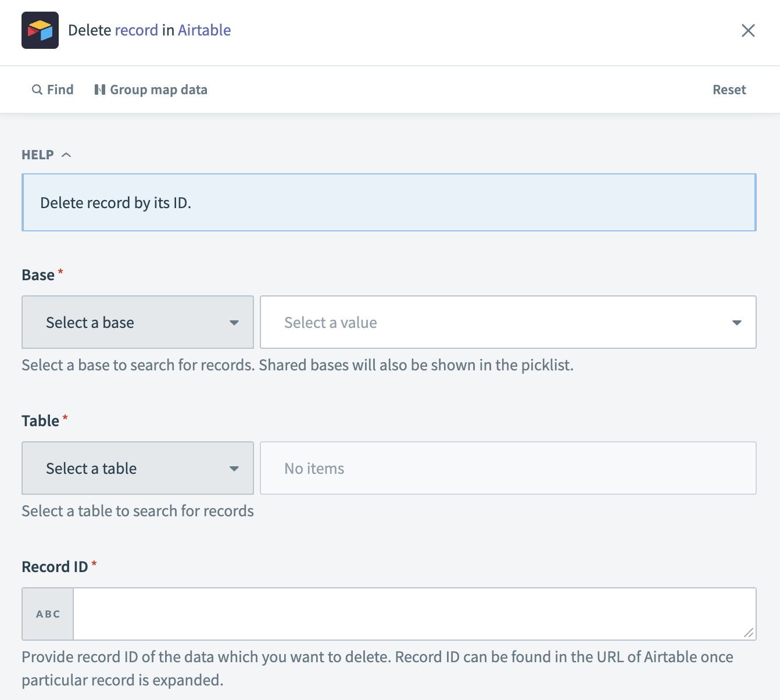This screenshot has height=700, width=780.
Task: Open the 'Select a base' mode dropdown
Action: tap(138, 323)
